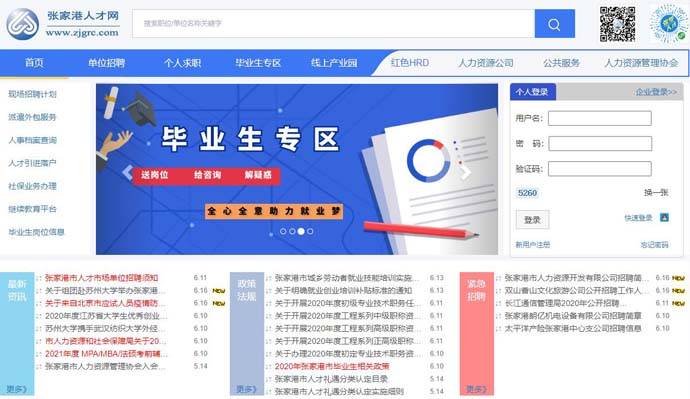Open the 线上产业园 nav item
Image resolution: width=690 pixels, height=399 pixels.
[334, 63]
